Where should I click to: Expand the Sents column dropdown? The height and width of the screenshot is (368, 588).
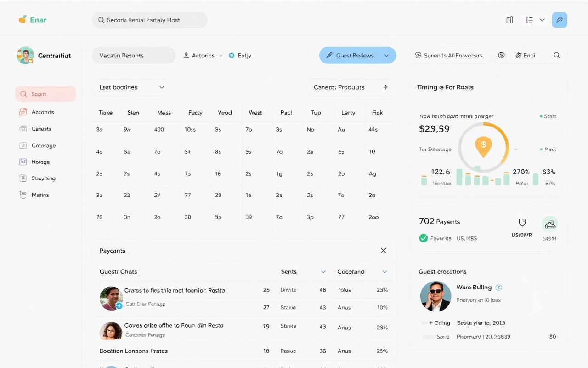[x=322, y=272]
